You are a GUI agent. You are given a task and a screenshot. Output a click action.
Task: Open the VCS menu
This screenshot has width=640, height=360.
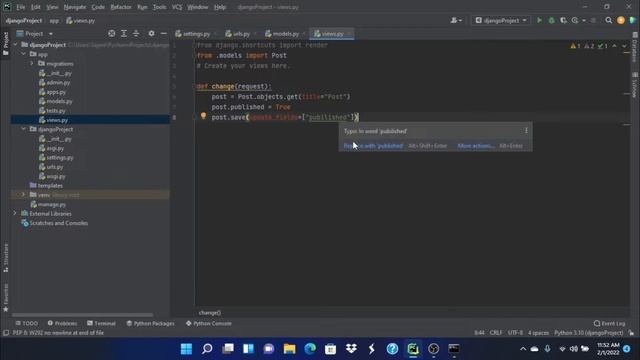(x=177, y=7)
